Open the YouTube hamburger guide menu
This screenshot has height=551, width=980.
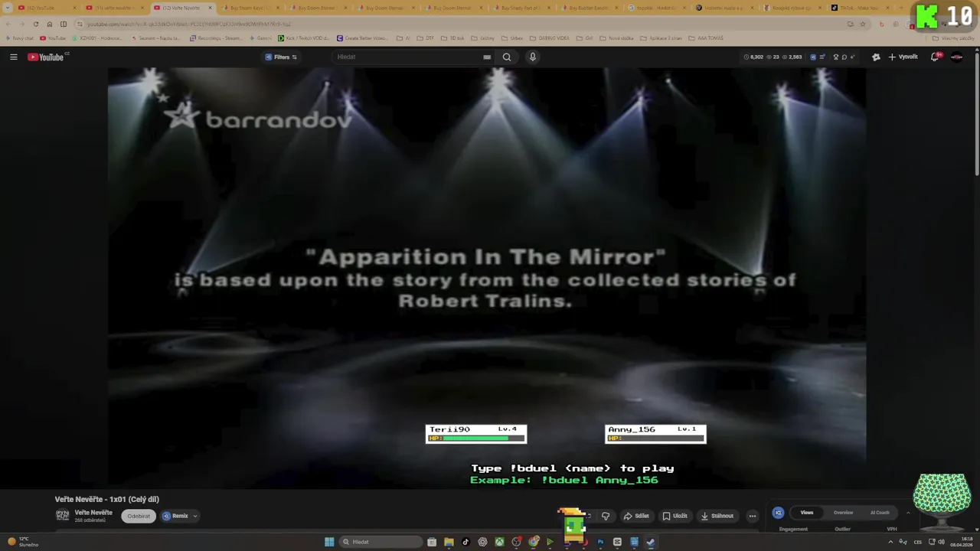click(x=13, y=57)
